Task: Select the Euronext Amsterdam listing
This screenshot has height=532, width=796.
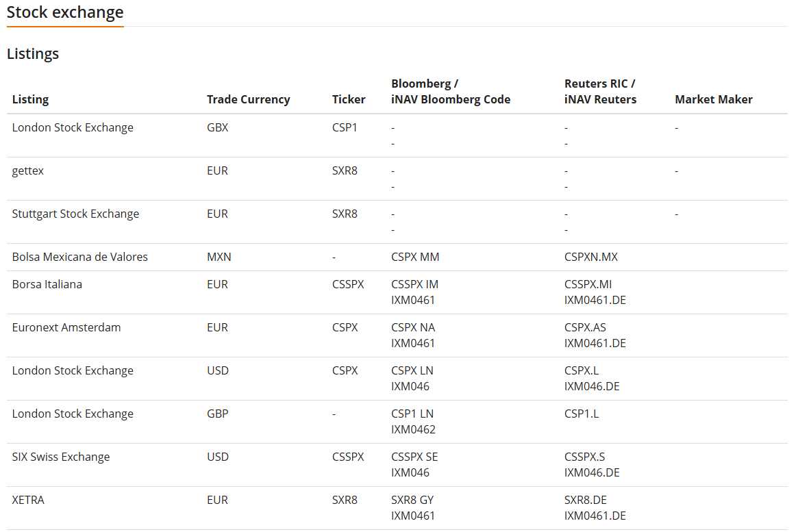Action: coord(66,327)
